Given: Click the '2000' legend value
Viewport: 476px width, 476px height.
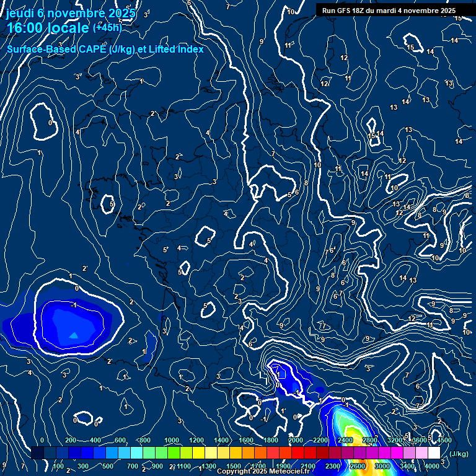Looking at the screenshot, I should pyautogui.click(x=296, y=440).
